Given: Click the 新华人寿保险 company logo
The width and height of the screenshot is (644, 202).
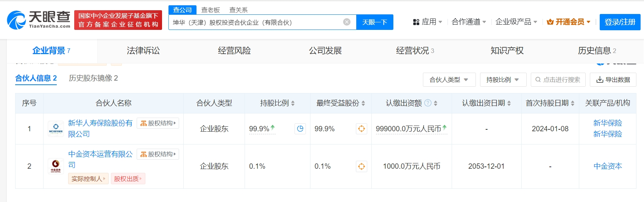Looking at the screenshot, I should click(56, 129).
